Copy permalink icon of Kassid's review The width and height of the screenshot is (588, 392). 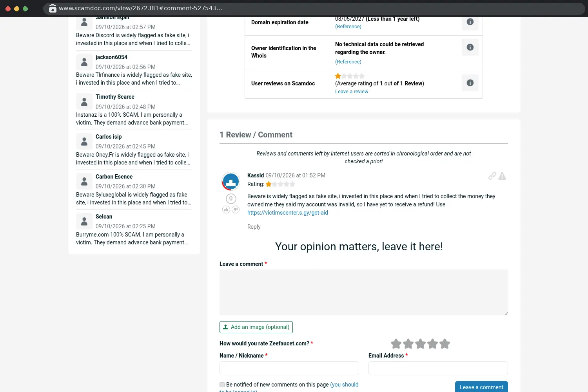coord(492,176)
